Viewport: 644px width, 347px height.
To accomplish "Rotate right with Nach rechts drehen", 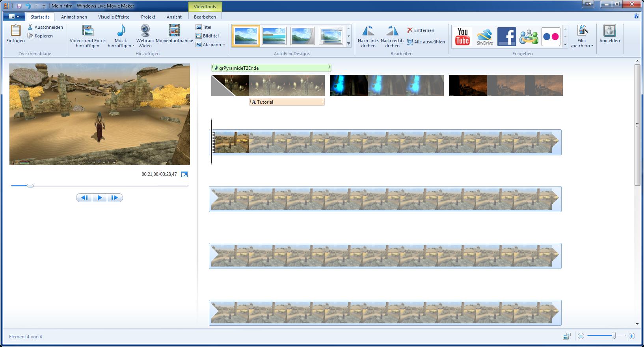I will tap(392, 35).
